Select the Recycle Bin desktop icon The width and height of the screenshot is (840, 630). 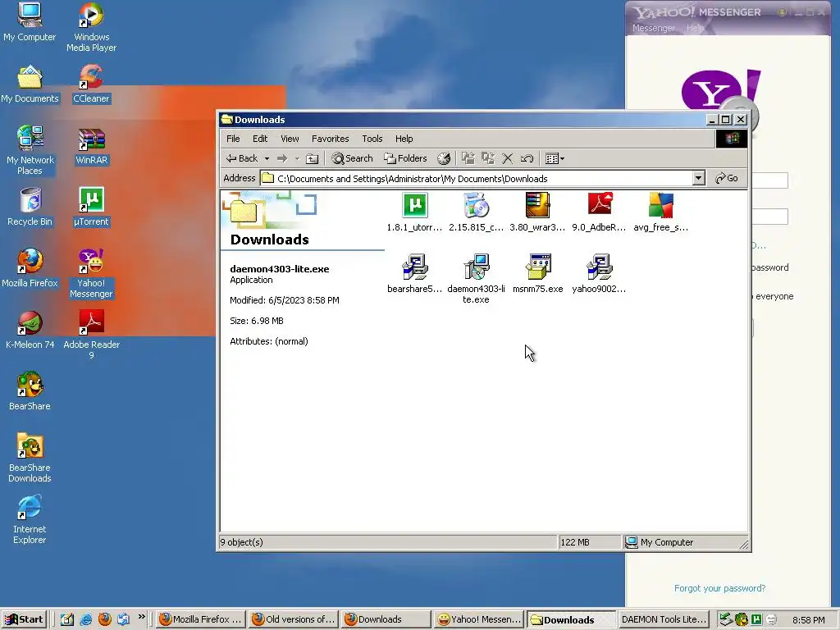coord(30,208)
